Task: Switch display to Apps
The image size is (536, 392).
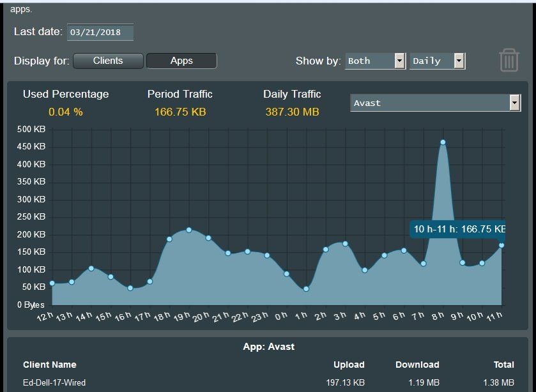Action: [x=181, y=61]
